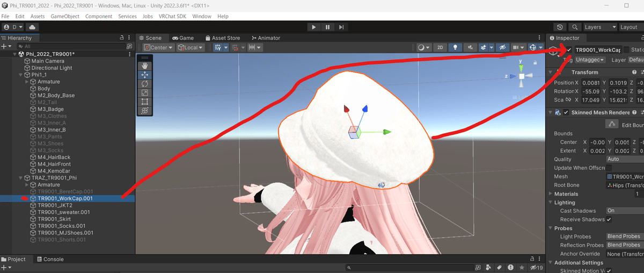The image size is (644, 273).
Task: Open the account D dropdown
Action: pos(13,27)
